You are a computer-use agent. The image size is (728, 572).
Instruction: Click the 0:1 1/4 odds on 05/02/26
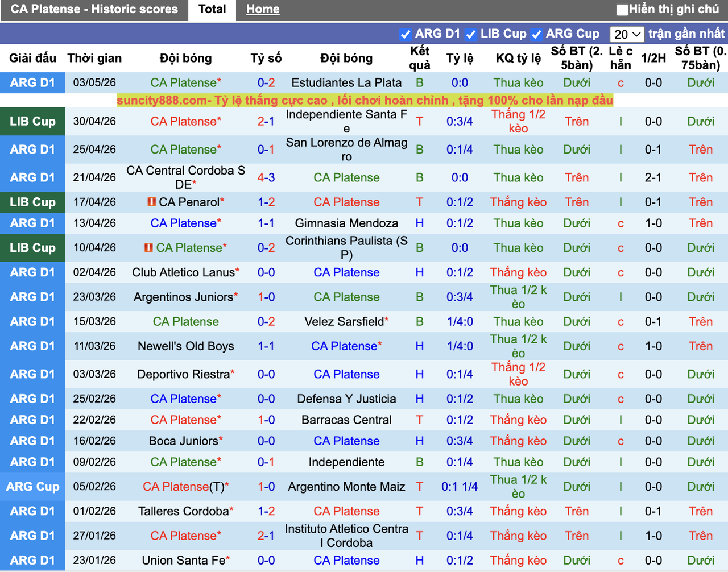[x=460, y=487]
